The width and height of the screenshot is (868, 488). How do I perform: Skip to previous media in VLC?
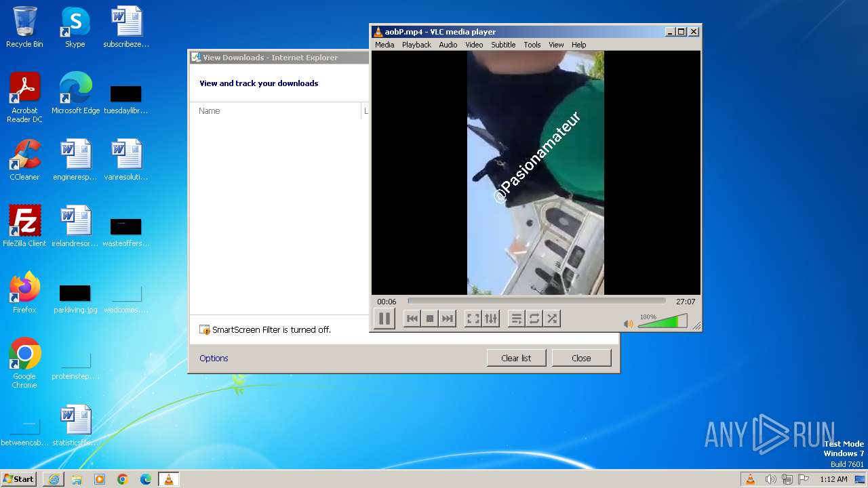(412, 319)
